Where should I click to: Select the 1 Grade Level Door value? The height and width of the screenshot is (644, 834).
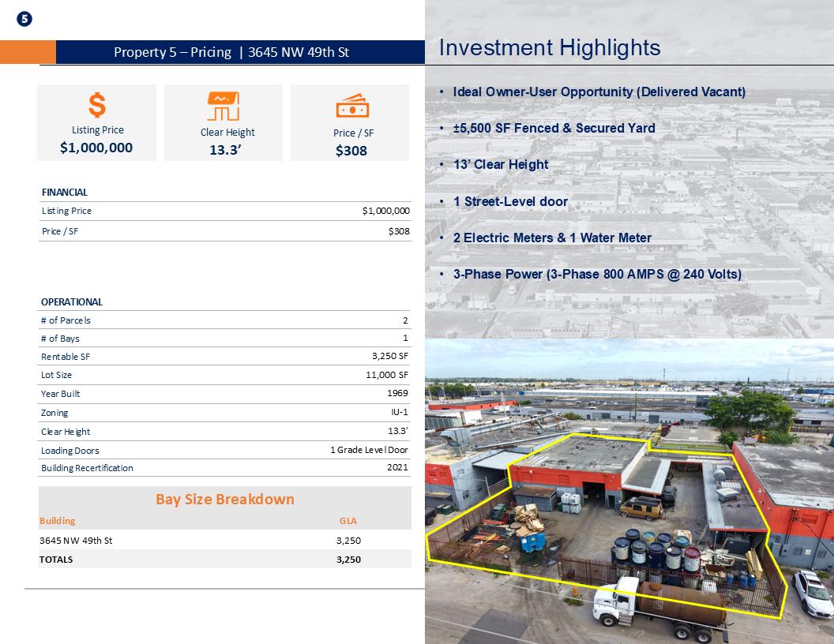[x=369, y=450]
